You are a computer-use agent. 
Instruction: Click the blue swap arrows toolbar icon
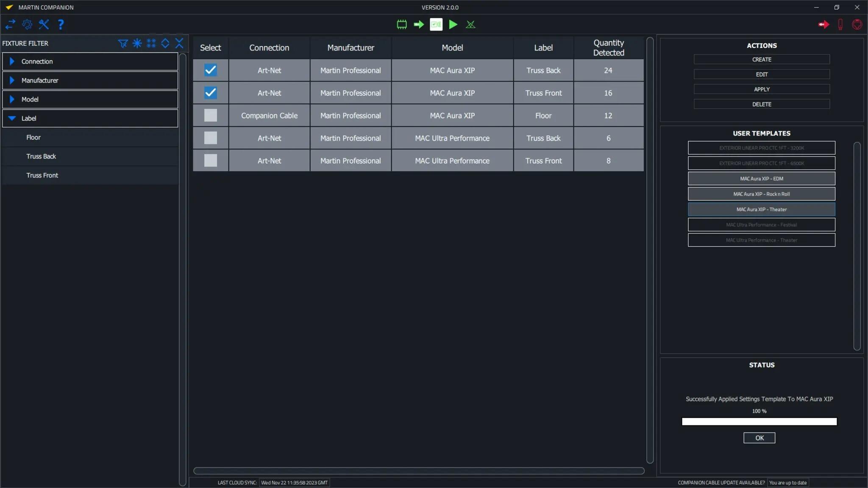point(10,25)
